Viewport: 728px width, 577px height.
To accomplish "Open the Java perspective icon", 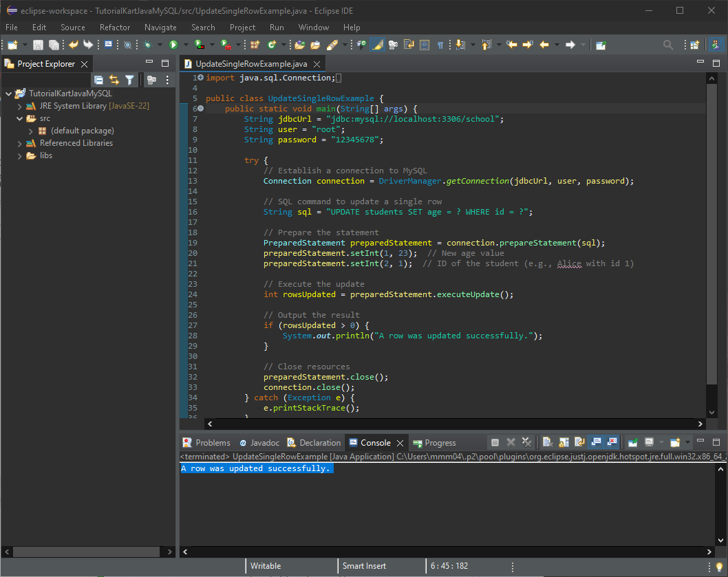I will click(716, 45).
